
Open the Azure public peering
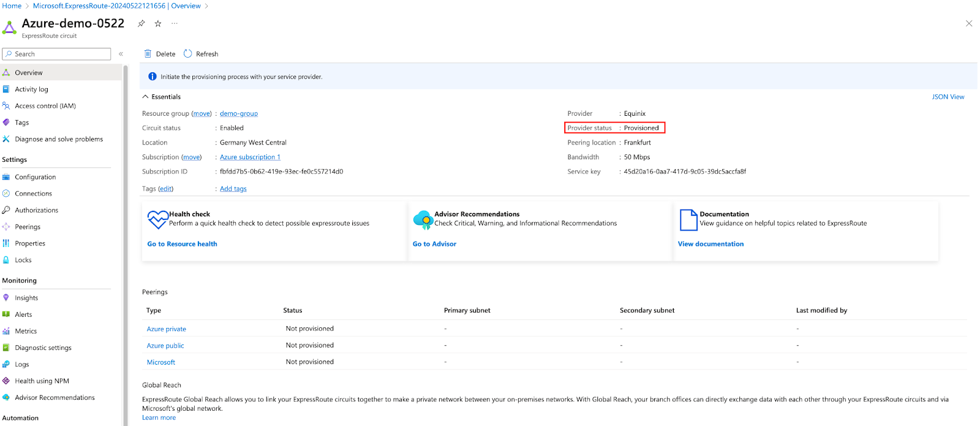[165, 346]
